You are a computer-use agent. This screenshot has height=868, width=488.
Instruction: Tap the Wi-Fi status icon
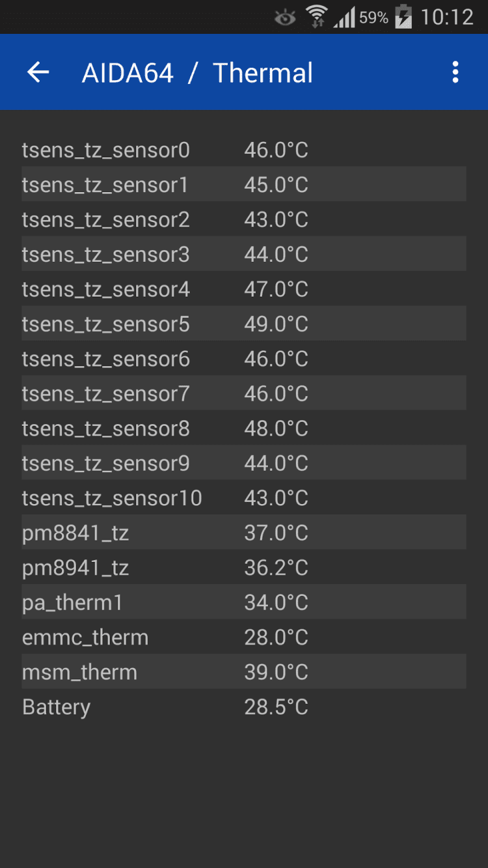tap(317, 17)
